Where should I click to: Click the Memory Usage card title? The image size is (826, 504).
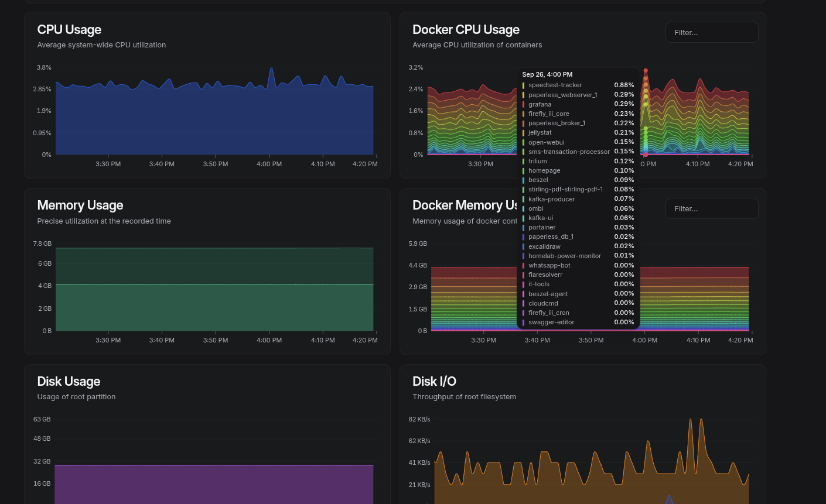coord(80,205)
